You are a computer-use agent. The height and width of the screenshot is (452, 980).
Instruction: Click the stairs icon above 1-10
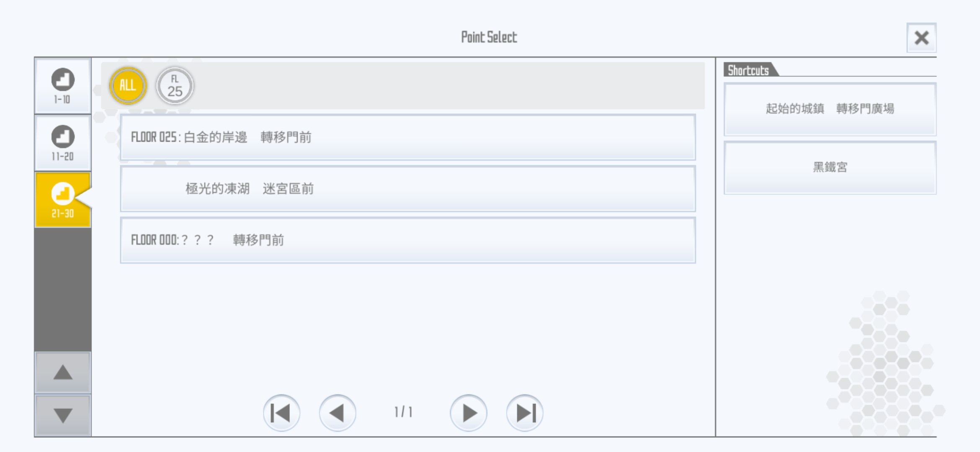(x=63, y=80)
